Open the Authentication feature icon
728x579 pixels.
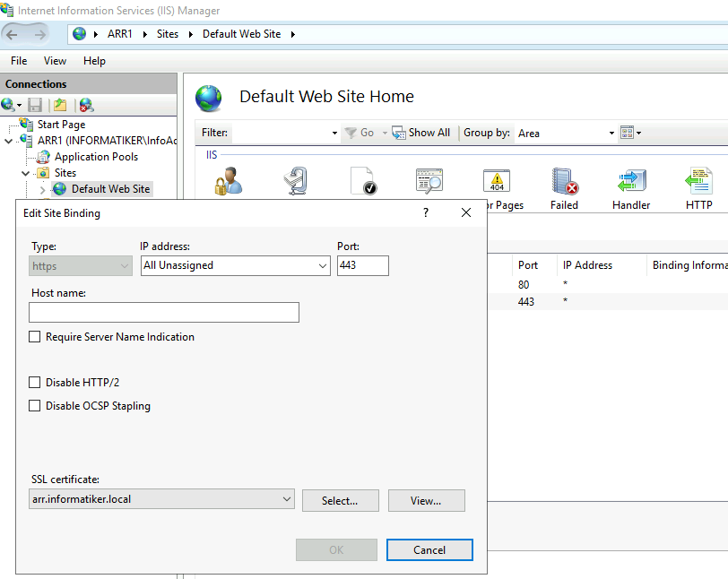coord(228,181)
